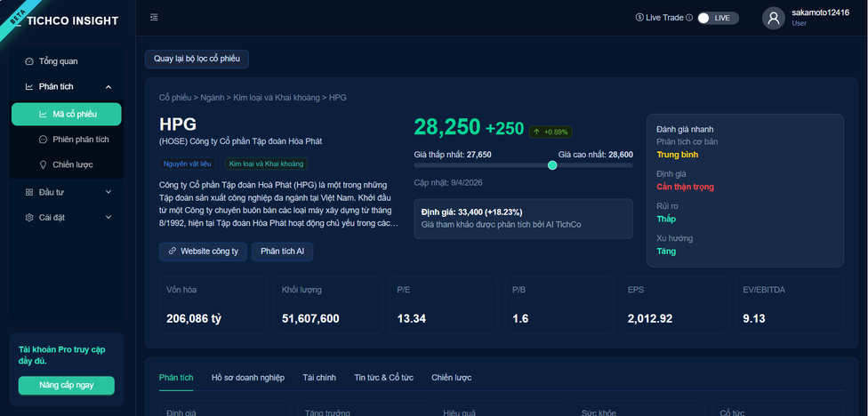
Task: Click the Cài đặt gear icon
Action: coord(29,217)
